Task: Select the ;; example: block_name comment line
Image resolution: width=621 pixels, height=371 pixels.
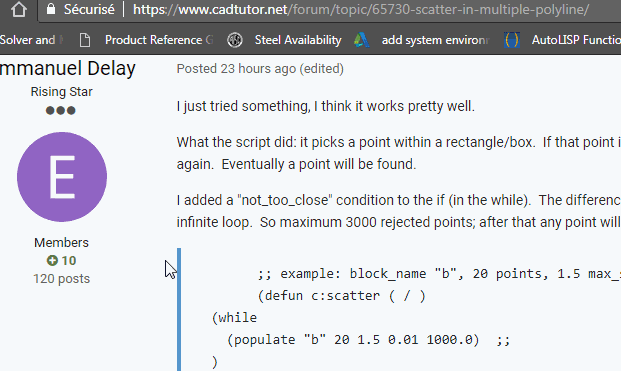Action: pos(439,274)
